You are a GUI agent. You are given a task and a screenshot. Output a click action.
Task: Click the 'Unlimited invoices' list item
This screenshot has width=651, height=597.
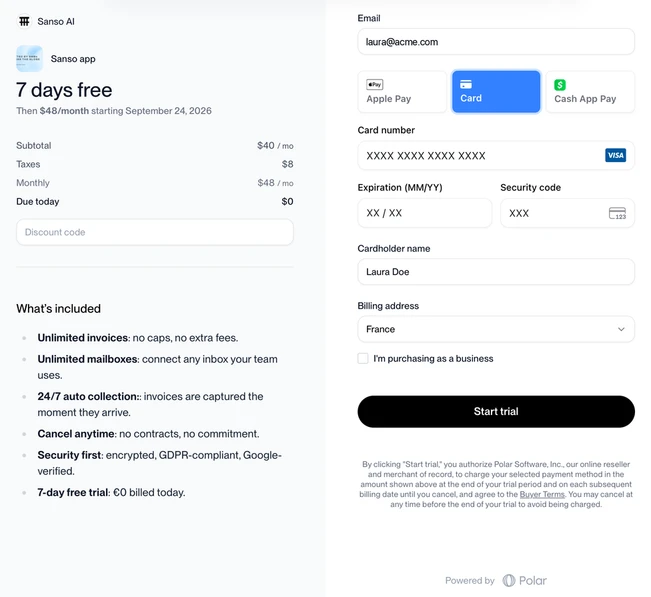(x=138, y=338)
